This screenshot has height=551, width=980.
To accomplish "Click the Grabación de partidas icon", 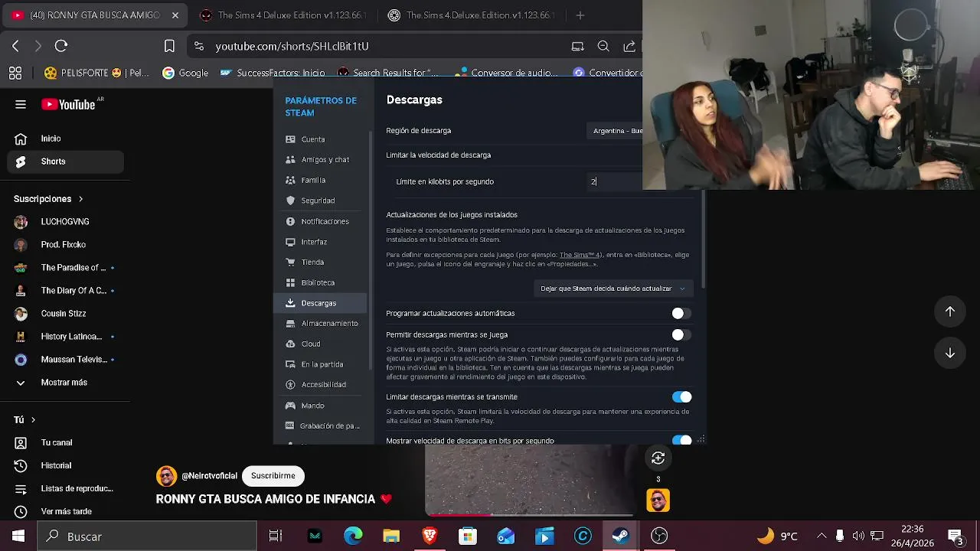I will tap(290, 425).
